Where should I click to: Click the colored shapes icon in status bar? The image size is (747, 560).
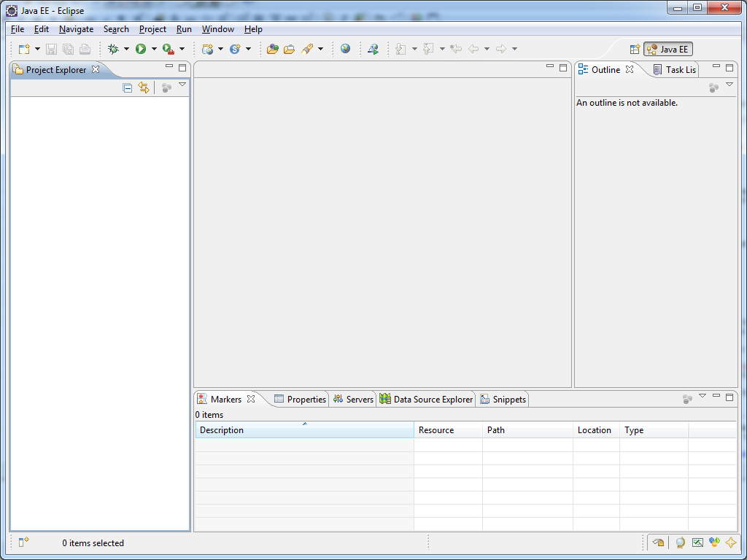[x=714, y=542]
